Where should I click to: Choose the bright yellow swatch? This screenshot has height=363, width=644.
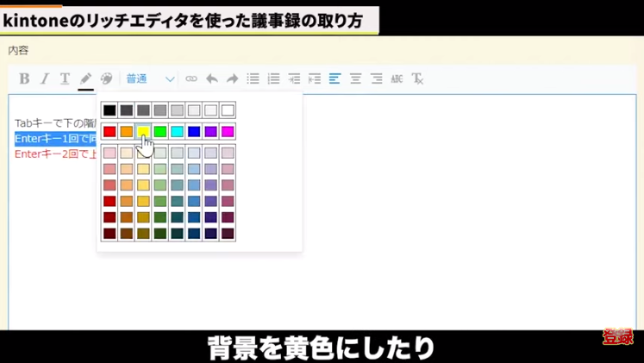point(143,131)
